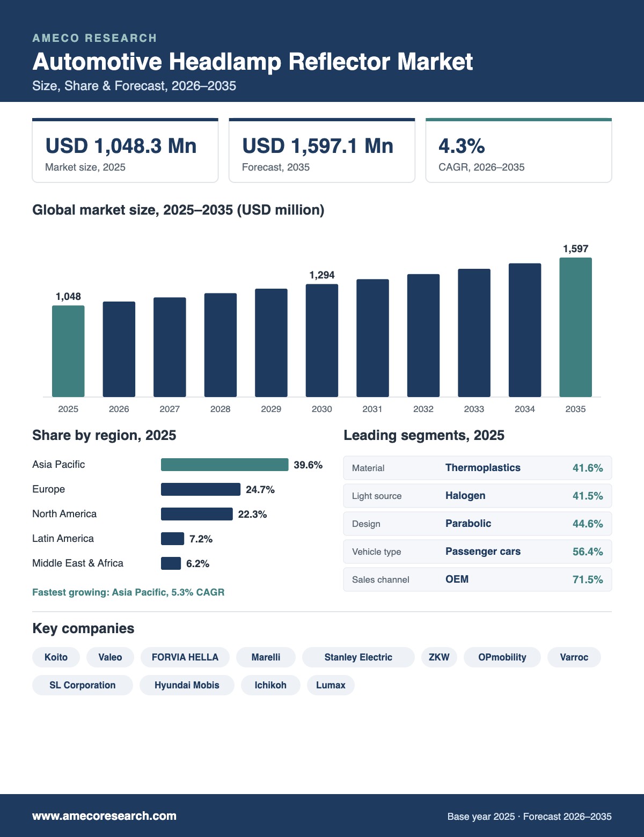Click the 2029 bar in the chart
Image resolution: width=644 pixels, height=837 pixels.
271,343
